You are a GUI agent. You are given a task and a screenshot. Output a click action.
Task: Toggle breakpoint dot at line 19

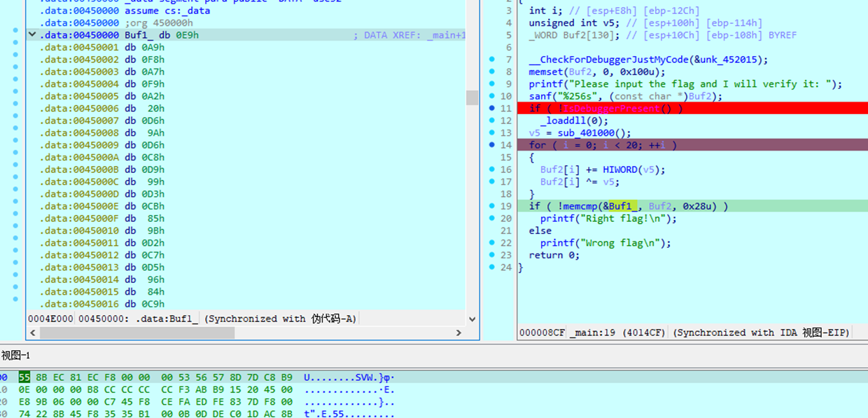click(x=491, y=206)
